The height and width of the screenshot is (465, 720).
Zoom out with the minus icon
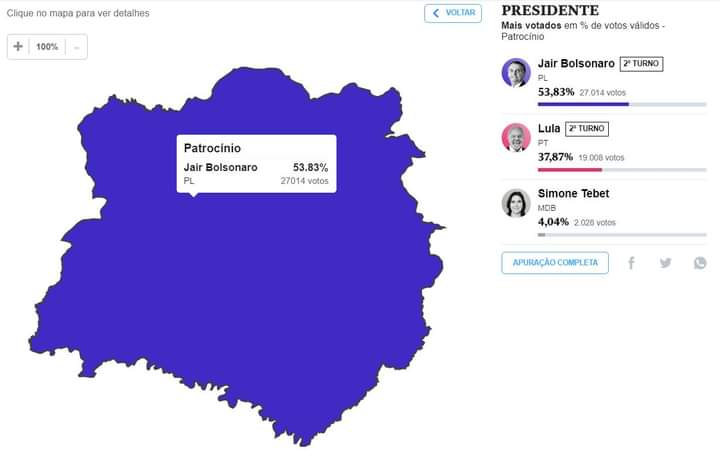point(77,47)
